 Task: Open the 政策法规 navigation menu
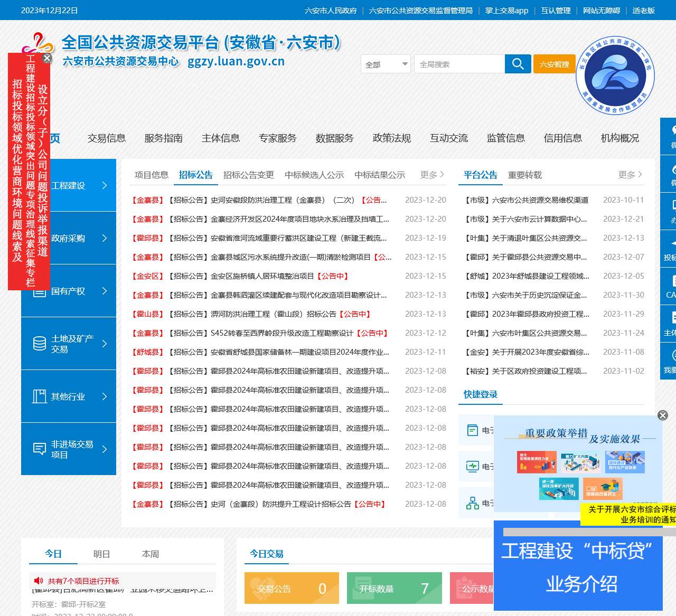[391, 138]
